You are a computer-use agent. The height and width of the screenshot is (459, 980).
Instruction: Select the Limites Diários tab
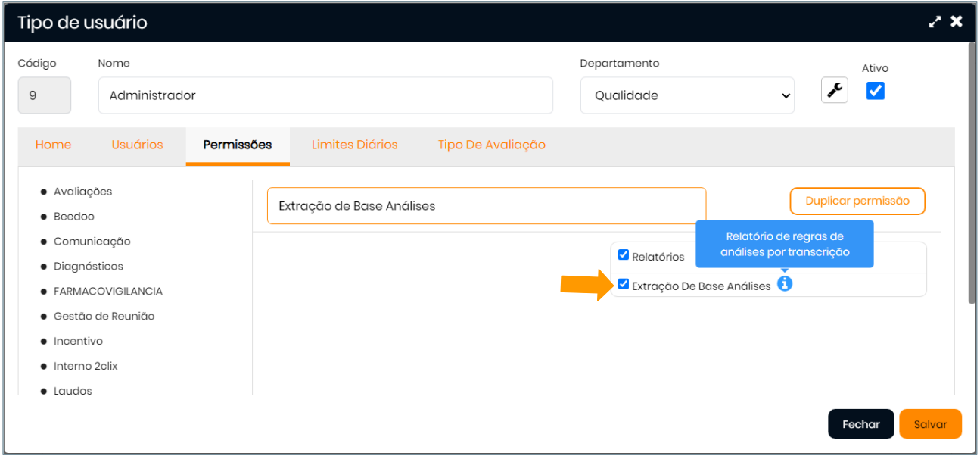354,145
